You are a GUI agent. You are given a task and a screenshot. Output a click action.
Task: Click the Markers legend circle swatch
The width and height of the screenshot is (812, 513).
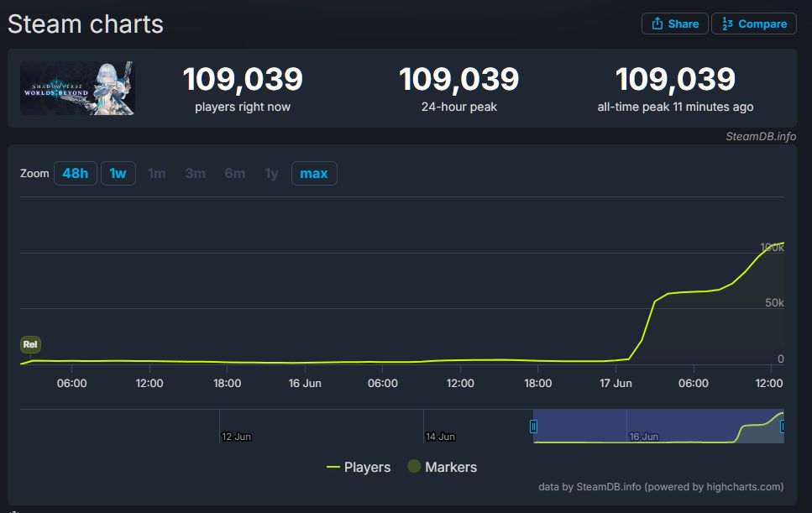tap(414, 467)
